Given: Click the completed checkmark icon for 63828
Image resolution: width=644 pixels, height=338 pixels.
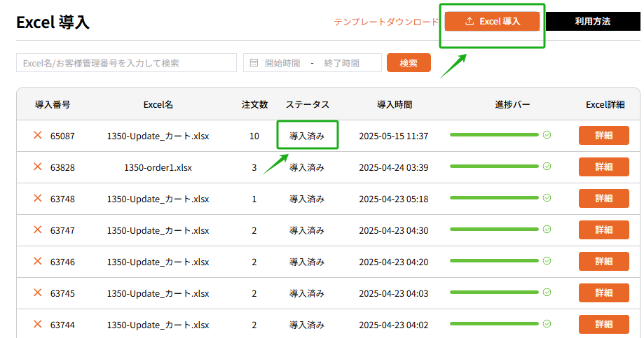Looking at the screenshot, I should (x=547, y=166).
